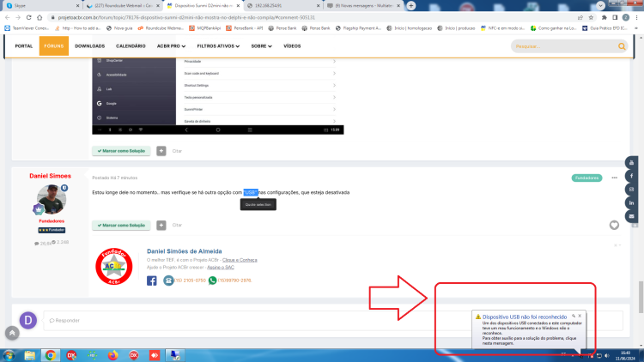
Task: Click the Fundadores green badge
Action: [x=586, y=178]
